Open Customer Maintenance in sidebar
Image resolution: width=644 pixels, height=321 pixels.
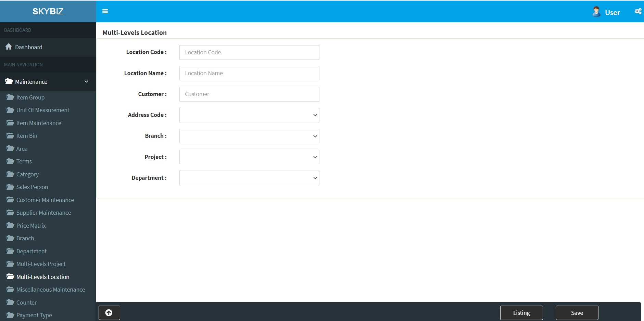(x=45, y=200)
